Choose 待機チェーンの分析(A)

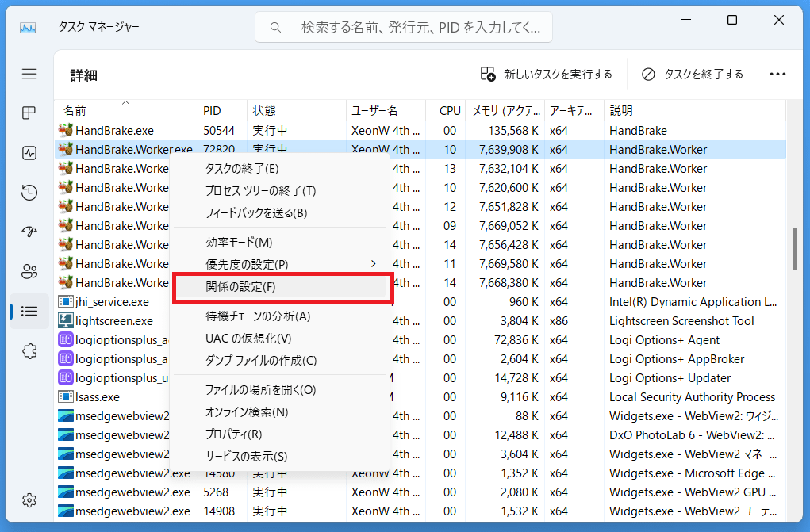(x=279, y=316)
